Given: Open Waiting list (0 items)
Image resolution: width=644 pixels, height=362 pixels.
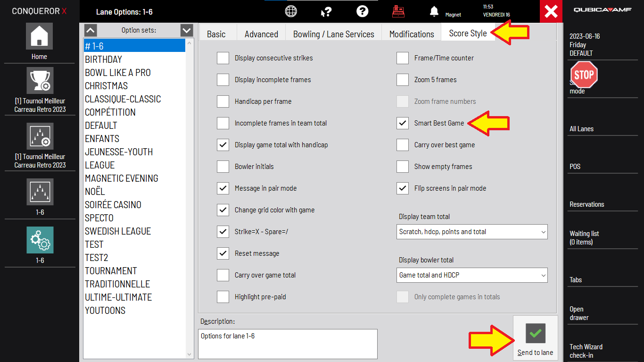Looking at the screenshot, I should (x=603, y=238).
